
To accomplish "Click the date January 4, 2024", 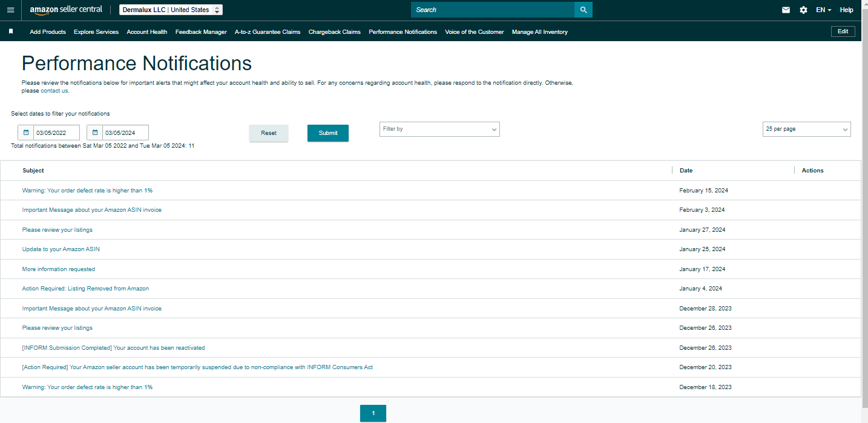I will click(x=701, y=289).
